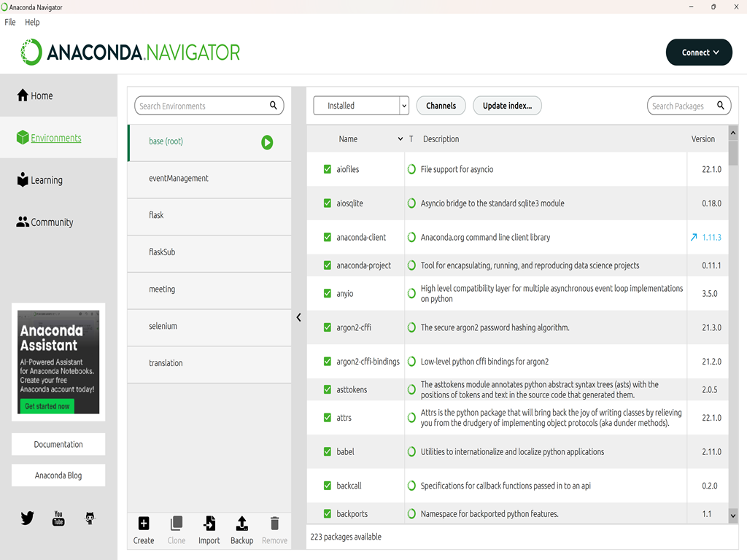The width and height of the screenshot is (747, 560).
Task: Expand the Connect dropdown button
Action: point(699,52)
